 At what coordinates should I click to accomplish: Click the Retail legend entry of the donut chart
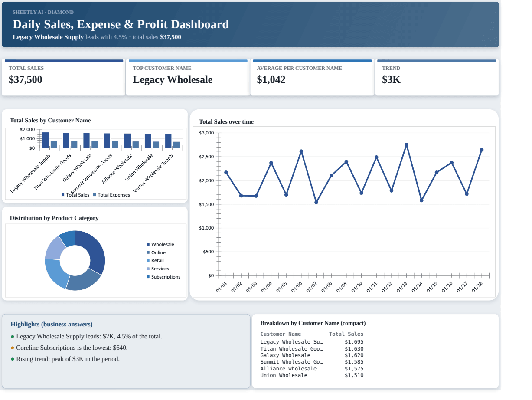(155, 260)
